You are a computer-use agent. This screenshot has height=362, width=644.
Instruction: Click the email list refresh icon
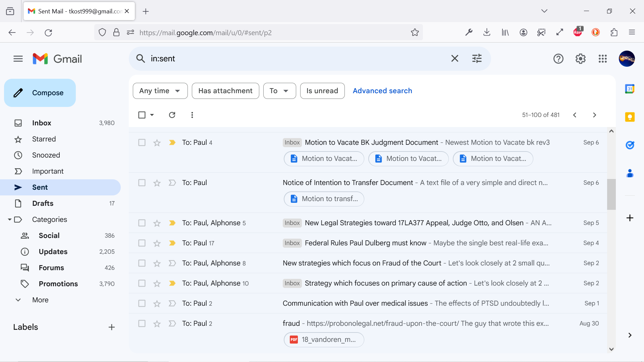coord(172,115)
